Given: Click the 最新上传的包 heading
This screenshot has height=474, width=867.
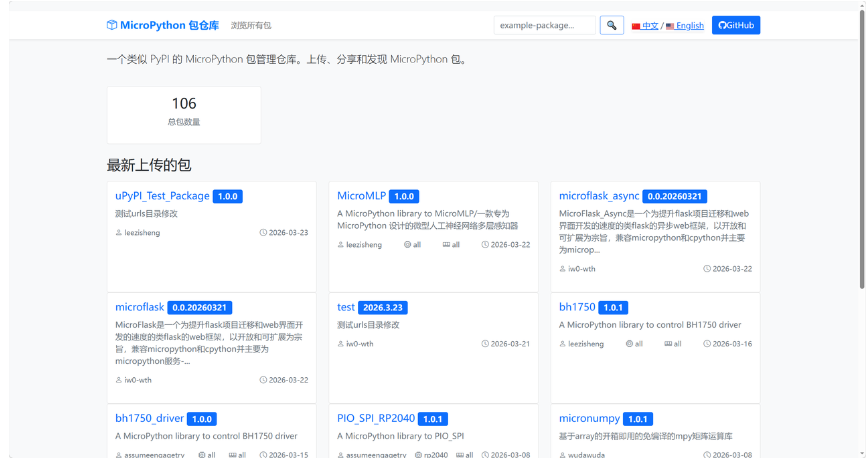Looking at the screenshot, I should [x=149, y=165].
